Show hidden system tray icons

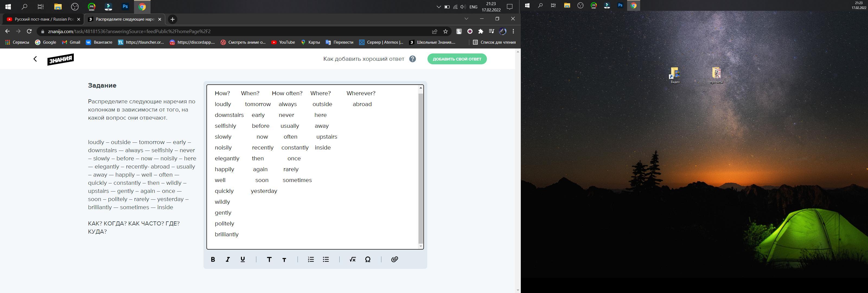click(438, 7)
